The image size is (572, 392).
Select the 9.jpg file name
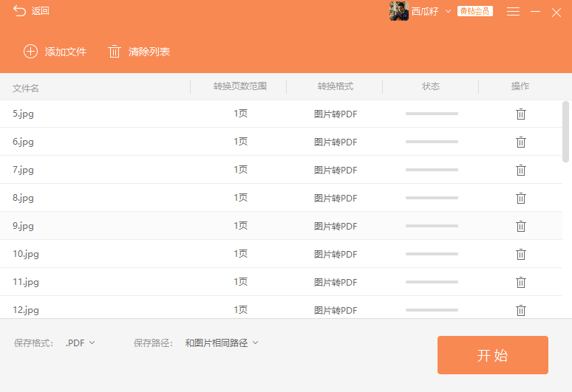click(24, 226)
